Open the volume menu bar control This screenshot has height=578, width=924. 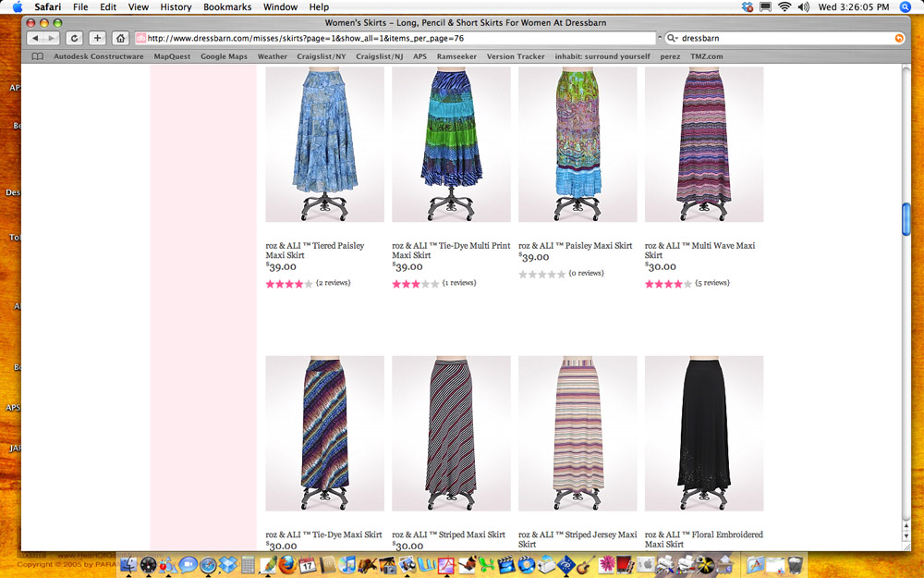click(803, 7)
